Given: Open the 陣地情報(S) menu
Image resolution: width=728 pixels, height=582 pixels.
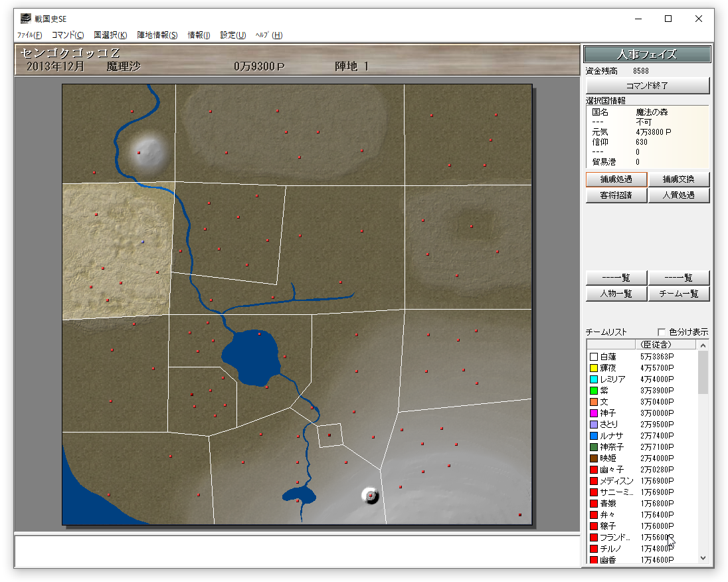Looking at the screenshot, I should [x=157, y=35].
